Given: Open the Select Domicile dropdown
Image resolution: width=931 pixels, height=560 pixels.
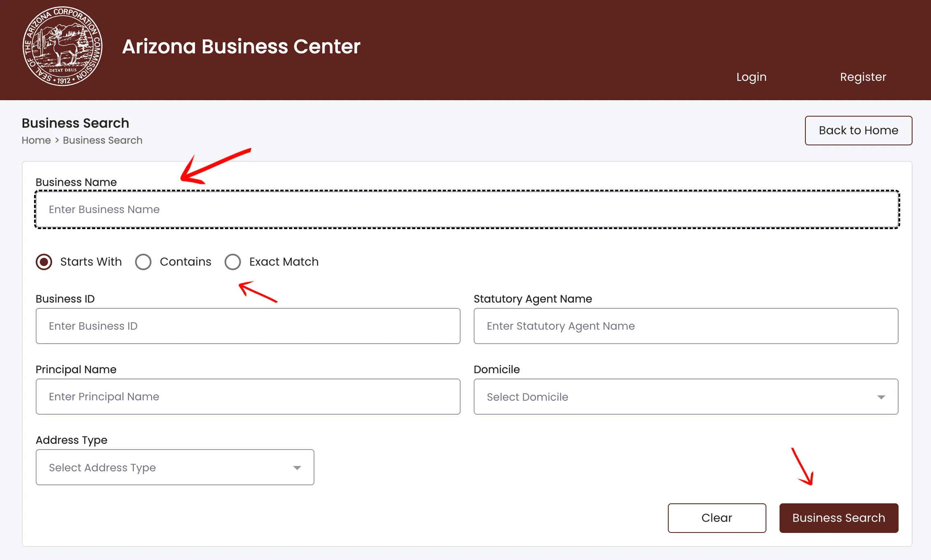Looking at the screenshot, I should [686, 397].
